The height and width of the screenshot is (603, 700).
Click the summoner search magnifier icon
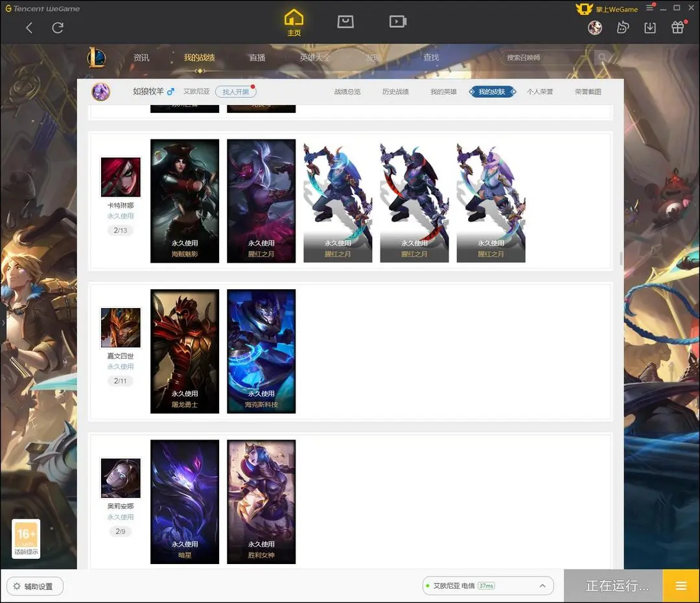click(602, 57)
